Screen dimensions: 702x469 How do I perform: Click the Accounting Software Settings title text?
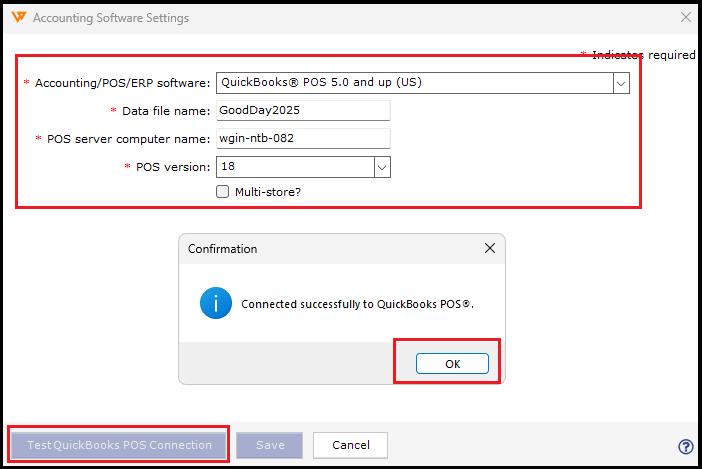click(111, 18)
